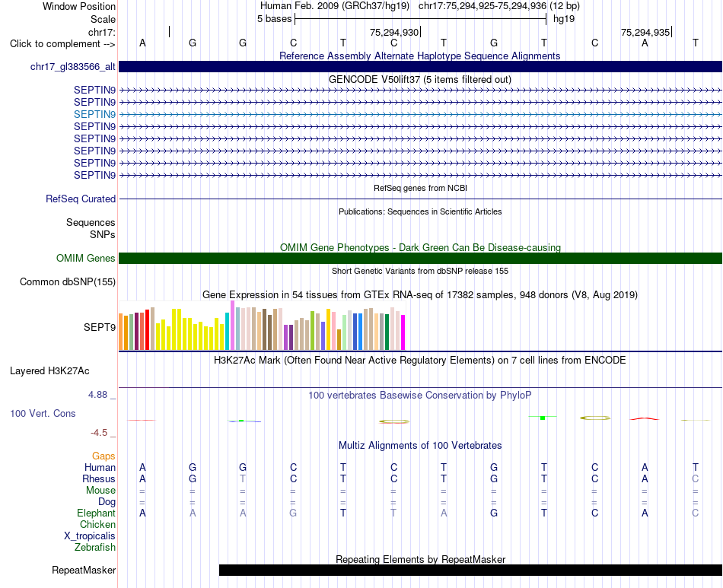Click the chr17:75,294,925-75,294,936 (12 bp) position text
The image size is (723, 588).
tap(499, 6)
